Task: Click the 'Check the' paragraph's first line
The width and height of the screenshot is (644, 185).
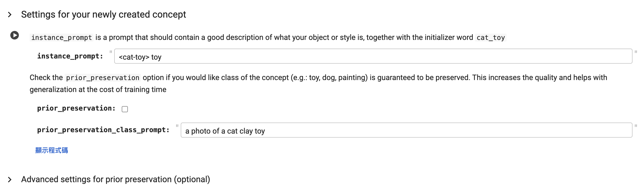Action: pyautogui.click(x=318, y=78)
